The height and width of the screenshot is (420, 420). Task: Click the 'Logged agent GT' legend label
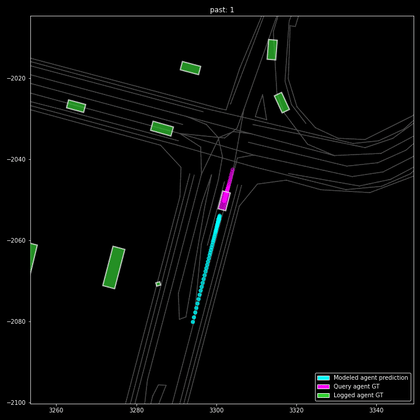(358, 395)
